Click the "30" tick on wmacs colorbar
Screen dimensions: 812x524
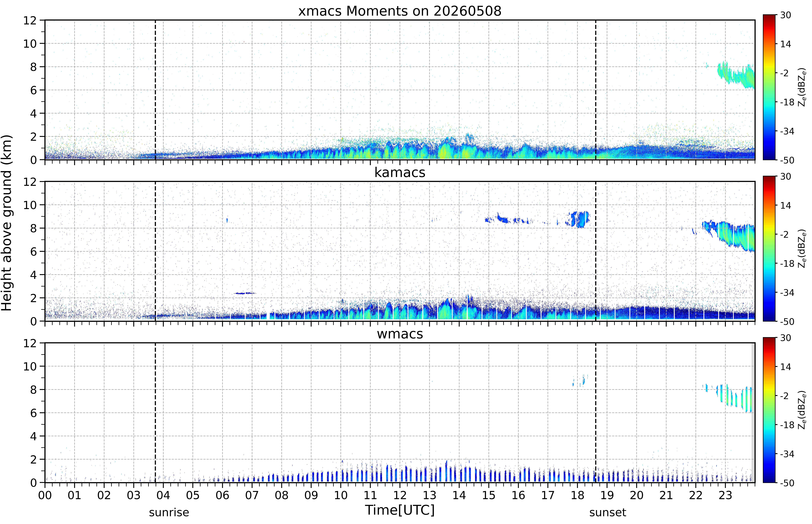point(785,338)
